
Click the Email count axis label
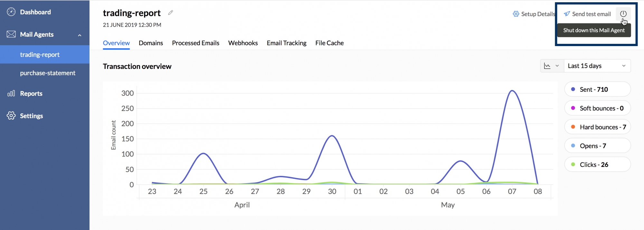[113, 135]
